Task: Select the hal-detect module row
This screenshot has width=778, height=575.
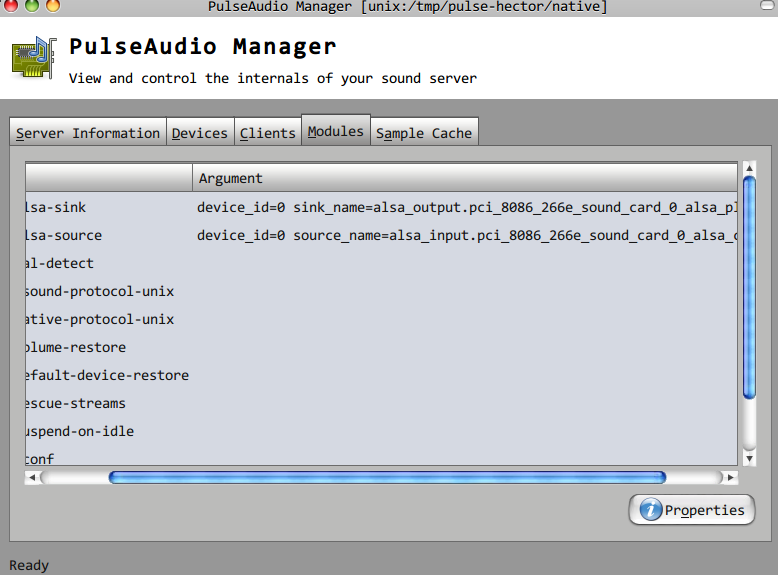Action: click(x=381, y=263)
